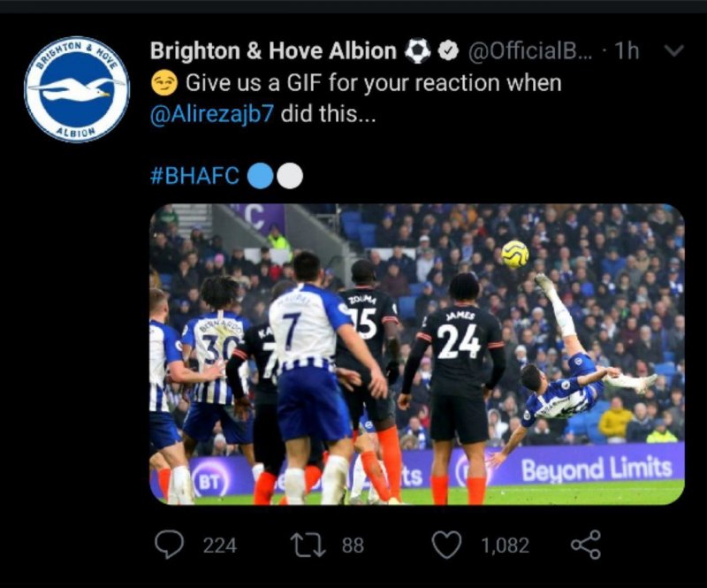Image resolution: width=707 pixels, height=588 pixels.
Task: Click the white circle emoji
Action: coord(290,175)
